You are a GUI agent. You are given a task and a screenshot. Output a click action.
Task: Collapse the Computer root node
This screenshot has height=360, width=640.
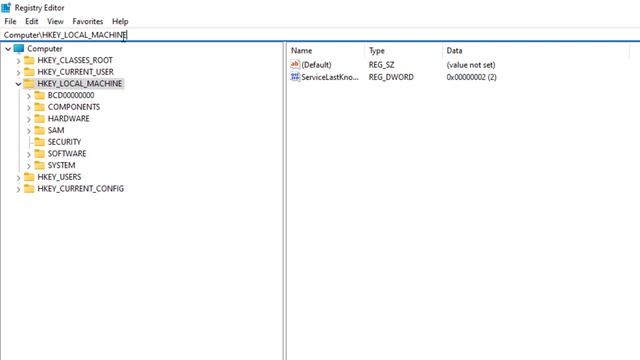[8, 49]
